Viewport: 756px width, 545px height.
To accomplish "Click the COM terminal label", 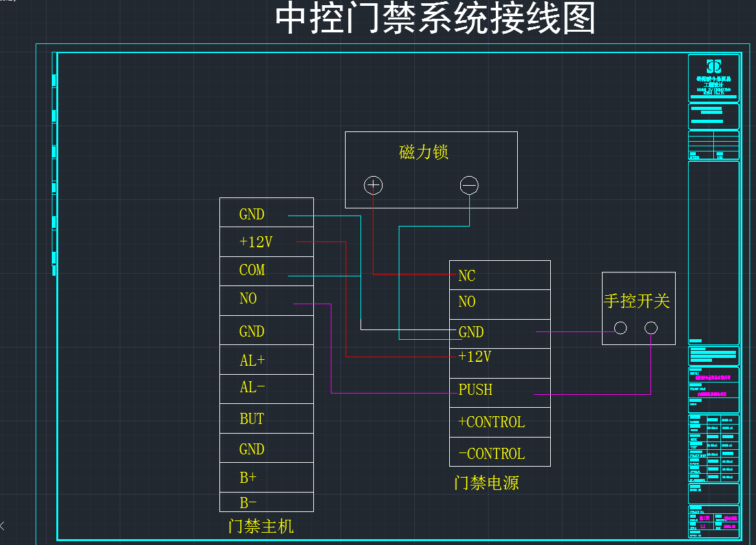I will tap(252, 270).
